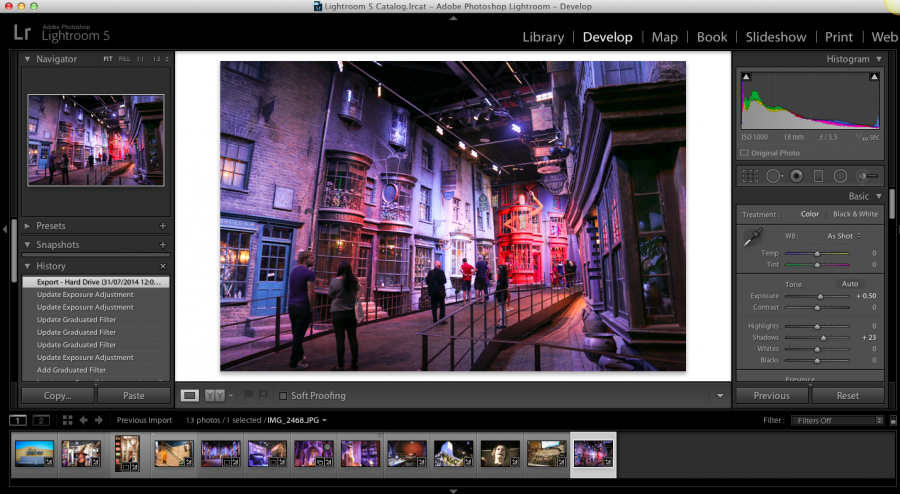
Task: Select the Graduated Filter tool
Action: coord(818,176)
